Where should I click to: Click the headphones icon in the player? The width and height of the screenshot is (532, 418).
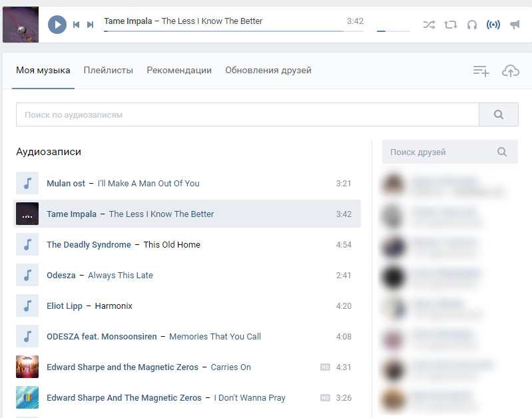coord(472,25)
